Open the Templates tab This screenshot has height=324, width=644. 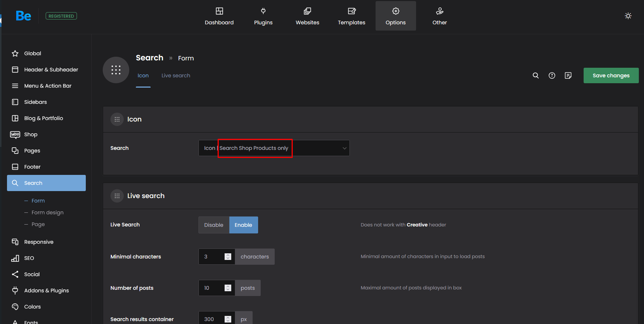click(352, 16)
